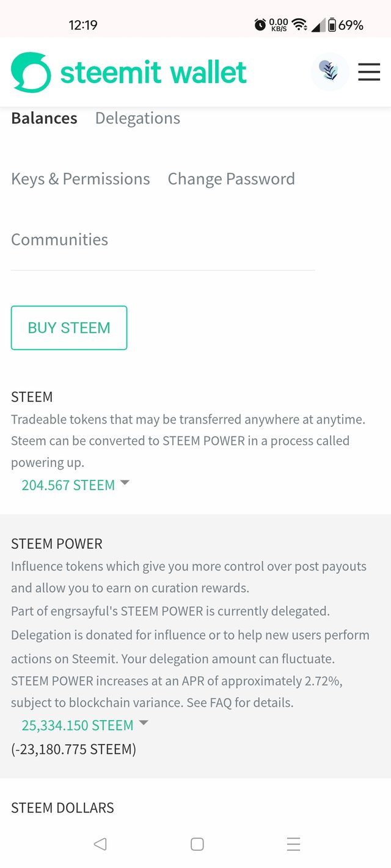
Task: Tap the Android back navigation icon
Action: [100, 844]
